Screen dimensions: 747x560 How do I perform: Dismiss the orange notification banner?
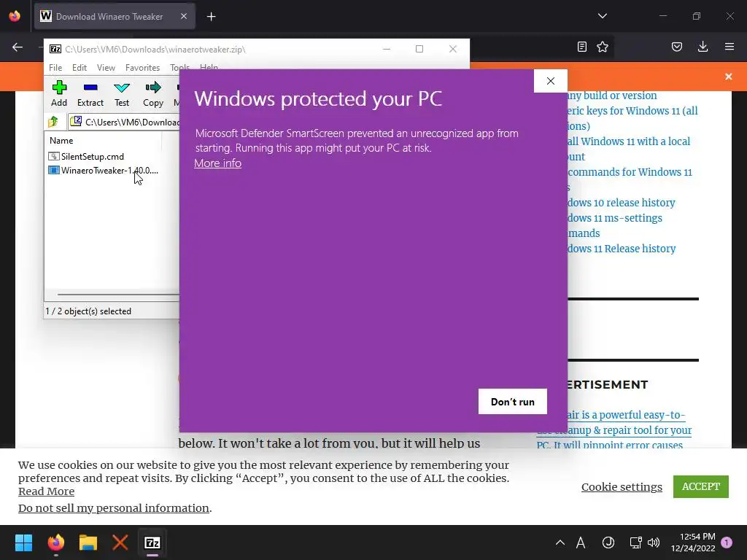(x=729, y=77)
